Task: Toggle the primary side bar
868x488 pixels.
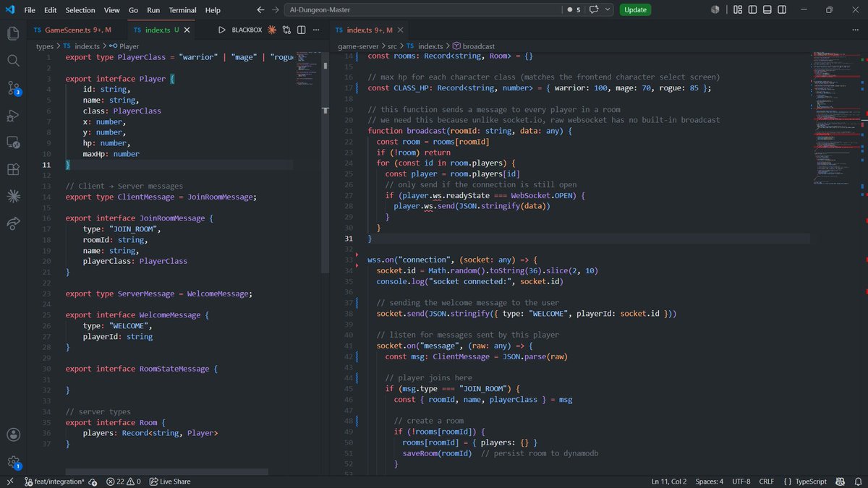Action: (753, 10)
